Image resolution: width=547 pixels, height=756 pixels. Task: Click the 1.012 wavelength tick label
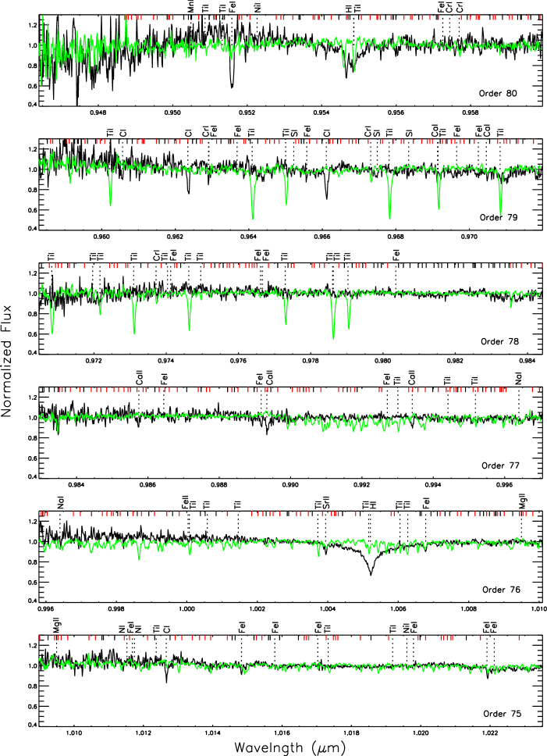pyautogui.click(x=144, y=733)
